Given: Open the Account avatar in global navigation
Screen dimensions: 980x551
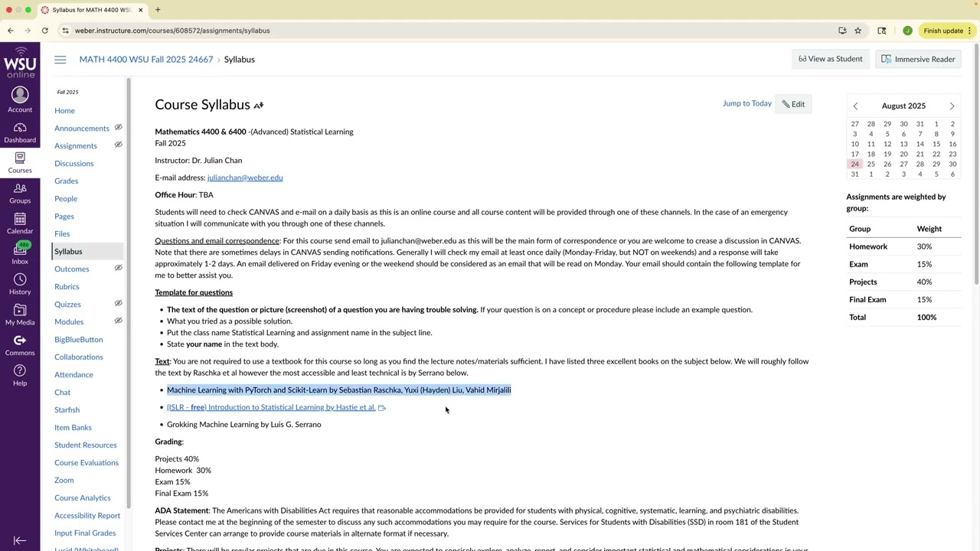Looking at the screenshot, I should pos(20,99).
